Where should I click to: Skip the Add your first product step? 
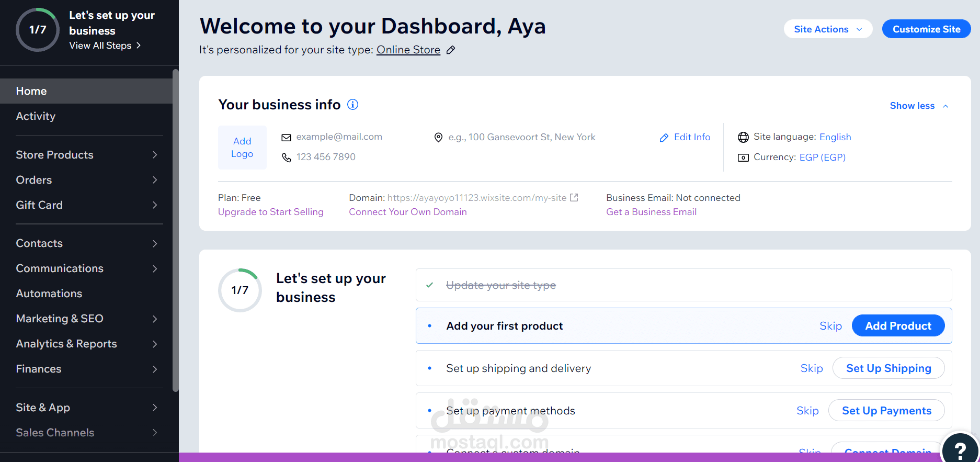pos(830,326)
